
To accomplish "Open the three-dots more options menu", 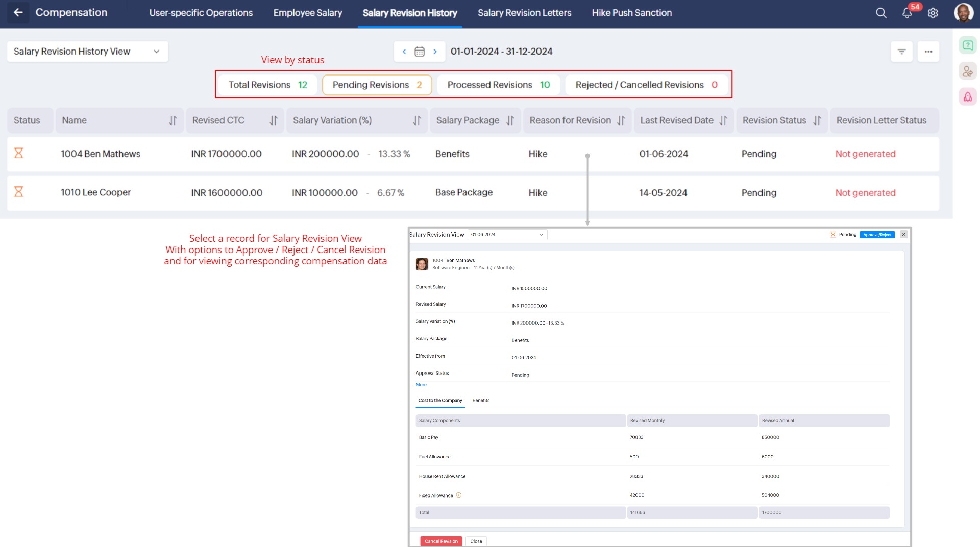I will [x=928, y=52].
